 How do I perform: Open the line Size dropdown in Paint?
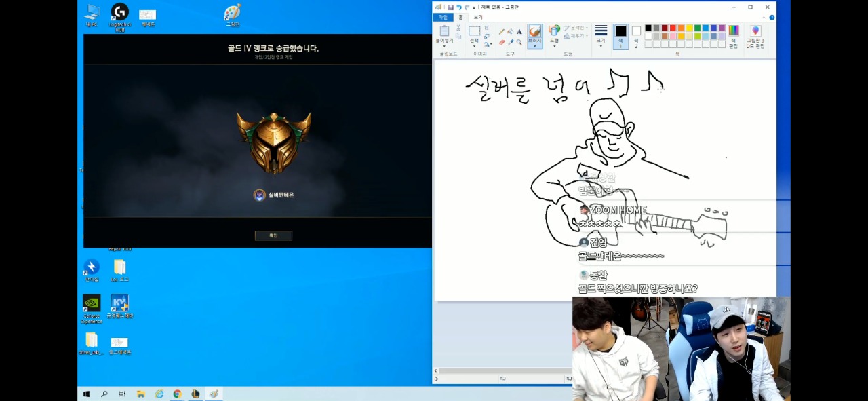[601, 36]
